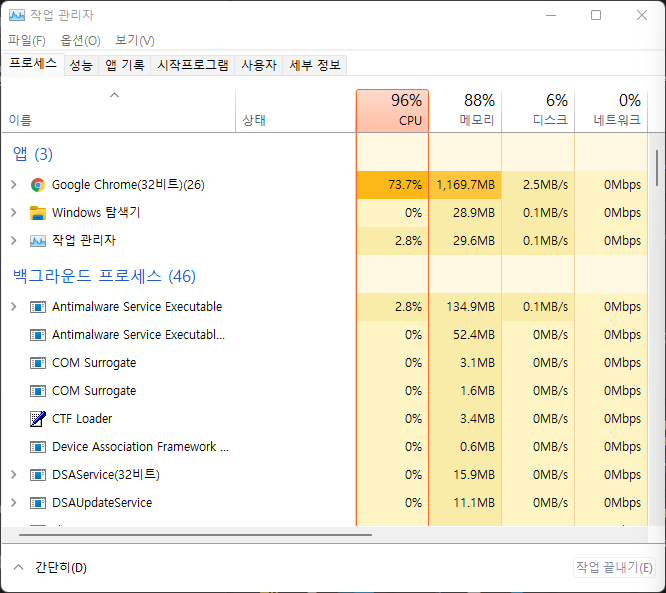Switch to the 성능 tab
This screenshot has width=666, height=593.
pos(81,65)
